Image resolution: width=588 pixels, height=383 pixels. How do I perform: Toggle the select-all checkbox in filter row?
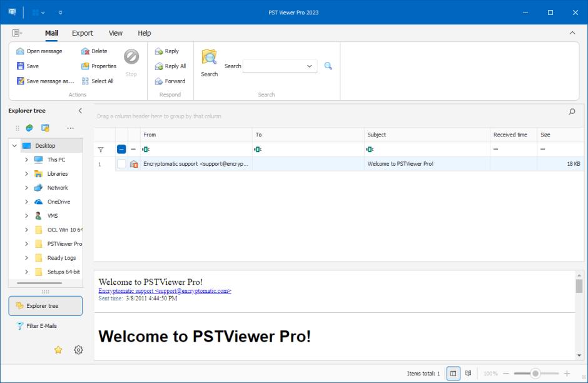[x=121, y=150]
